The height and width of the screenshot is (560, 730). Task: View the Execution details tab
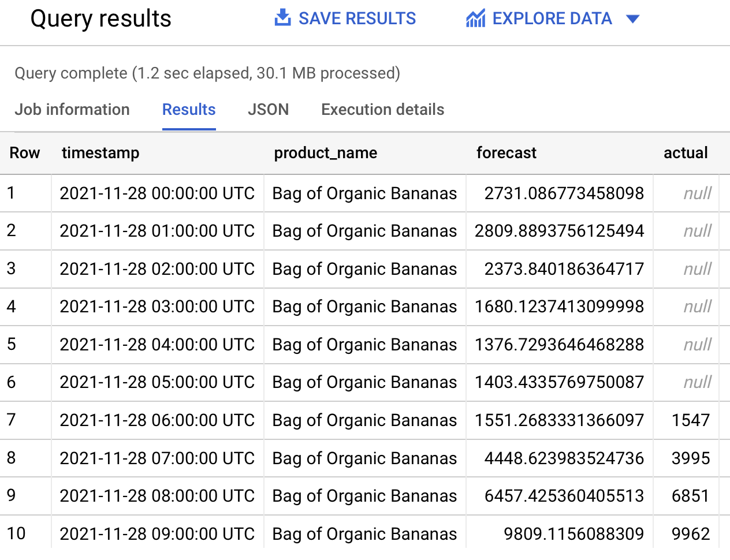point(382,109)
